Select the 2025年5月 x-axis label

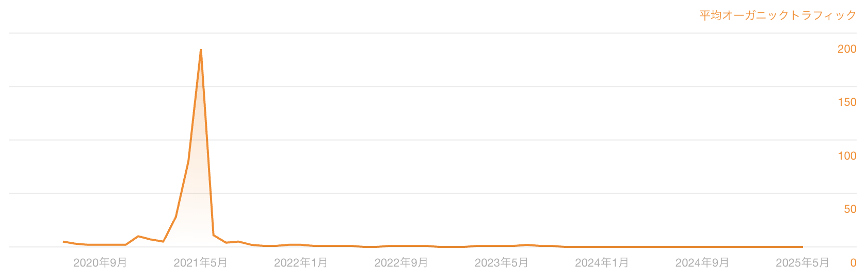(802, 262)
